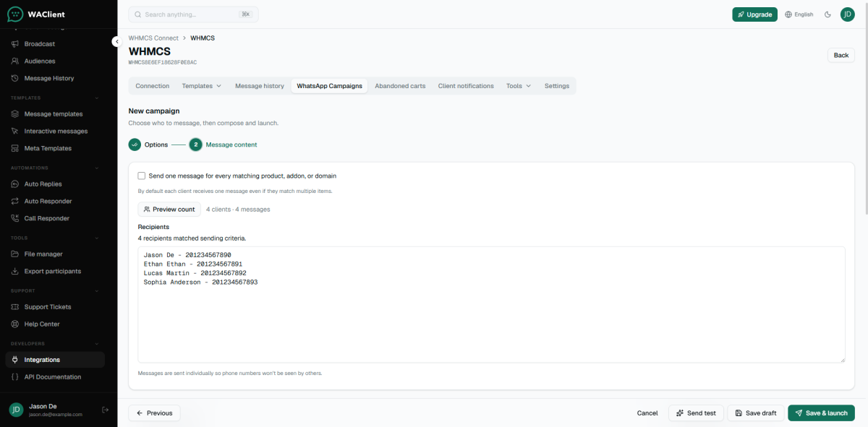Image resolution: width=868 pixels, height=427 pixels.
Task: Click the Message History clock icon
Action: (x=16, y=79)
